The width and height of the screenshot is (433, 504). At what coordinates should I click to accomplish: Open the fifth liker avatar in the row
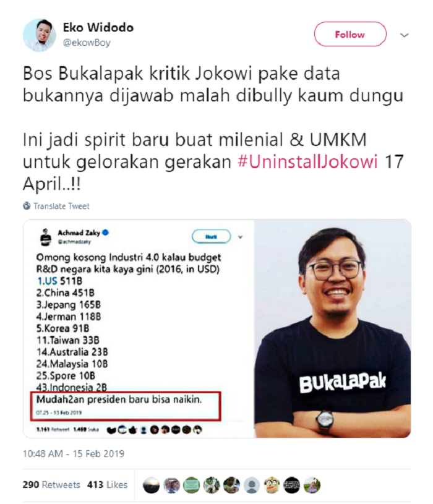[x=232, y=485]
